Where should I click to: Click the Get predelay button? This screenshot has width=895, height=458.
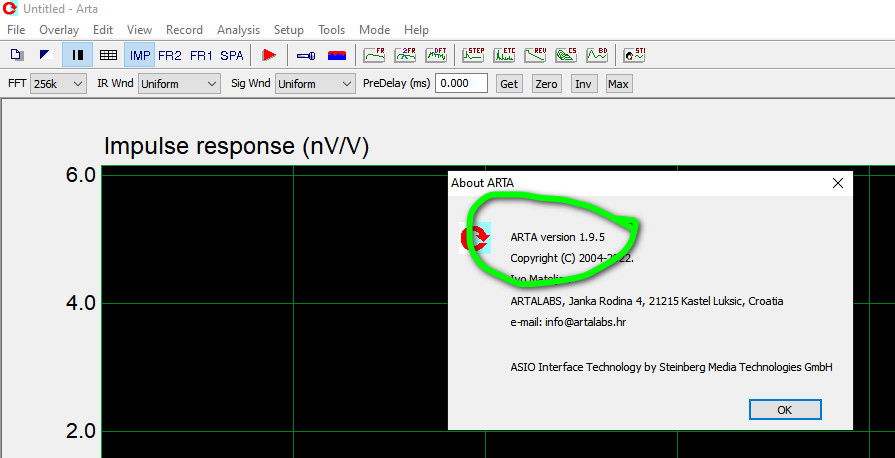click(509, 84)
